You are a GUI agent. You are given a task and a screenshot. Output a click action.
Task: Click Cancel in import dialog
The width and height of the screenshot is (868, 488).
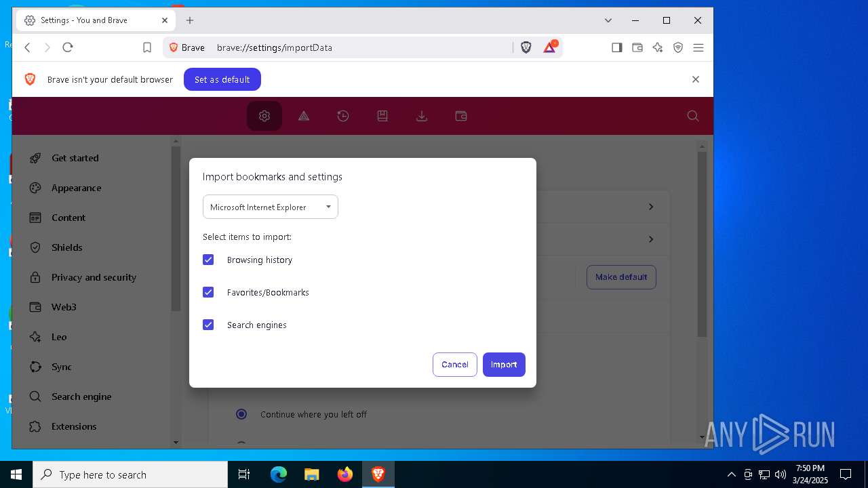455,365
